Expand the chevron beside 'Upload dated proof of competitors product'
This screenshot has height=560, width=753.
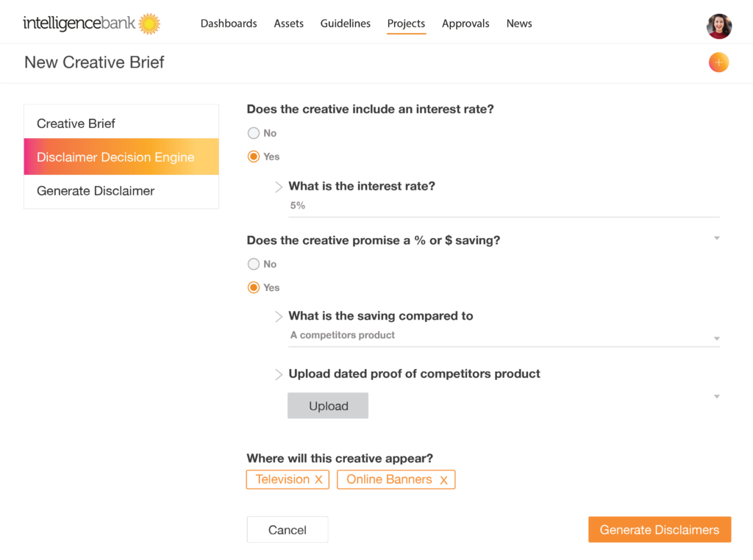click(278, 374)
